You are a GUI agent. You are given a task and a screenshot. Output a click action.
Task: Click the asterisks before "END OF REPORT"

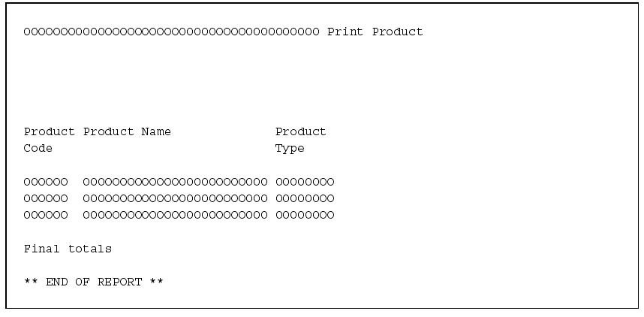tap(31, 282)
